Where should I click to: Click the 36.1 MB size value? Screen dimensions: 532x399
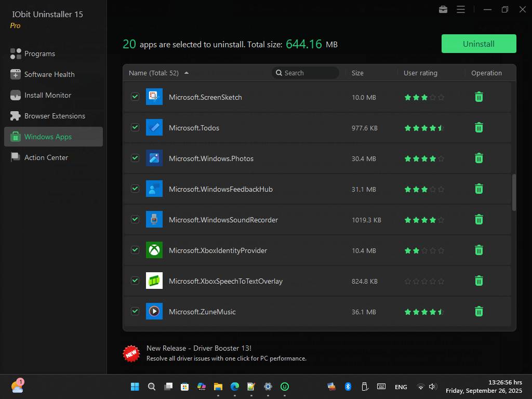click(x=364, y=312)
